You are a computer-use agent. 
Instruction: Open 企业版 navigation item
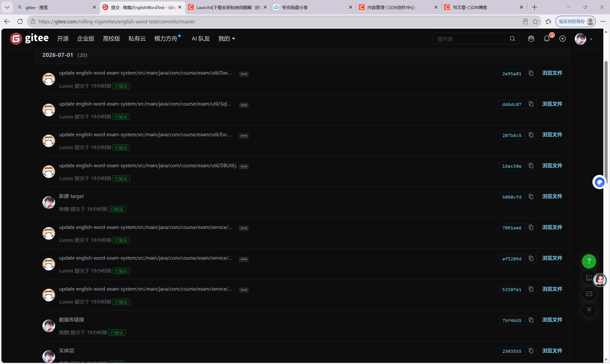tap(86, 39)
